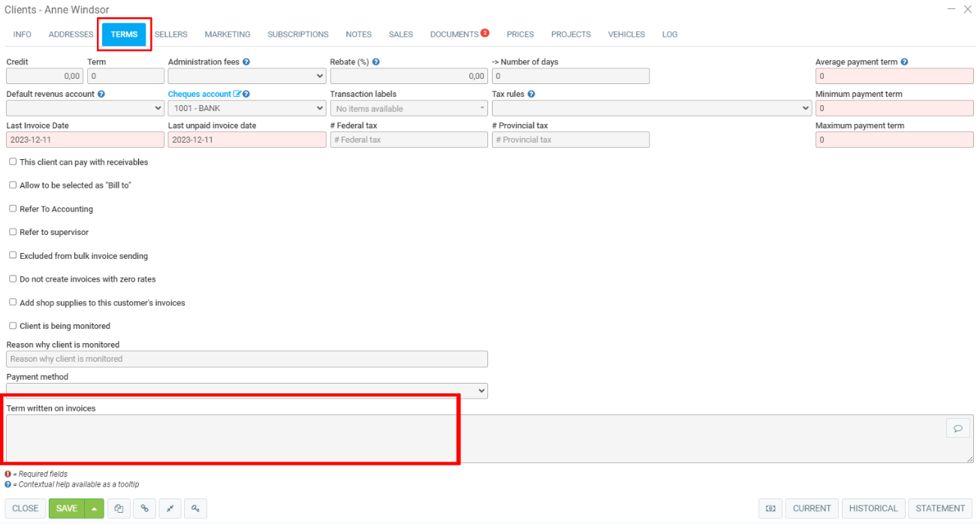Switch to the Documents tab
The height and width of the screenshot is (524, 980).
point(454,35)
